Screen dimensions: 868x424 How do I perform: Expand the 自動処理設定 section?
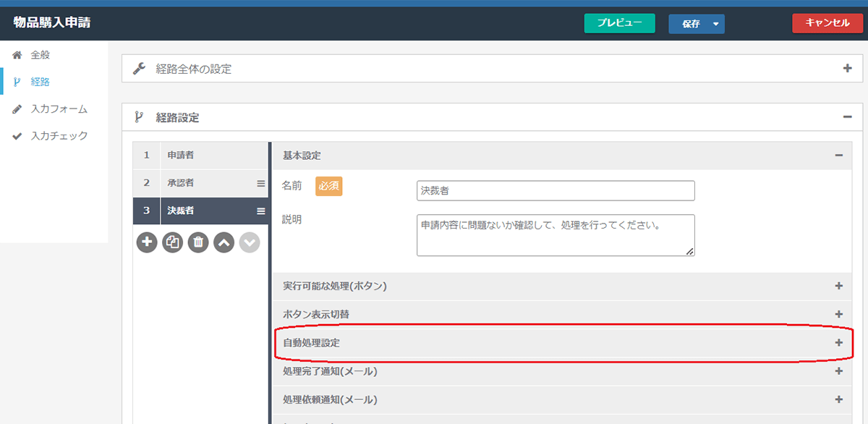tap(839, 342)
